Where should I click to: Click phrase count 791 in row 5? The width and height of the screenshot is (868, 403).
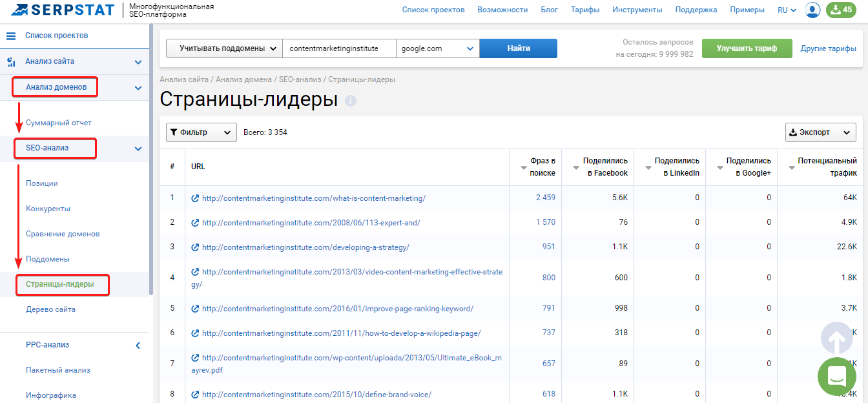(549, 308)
